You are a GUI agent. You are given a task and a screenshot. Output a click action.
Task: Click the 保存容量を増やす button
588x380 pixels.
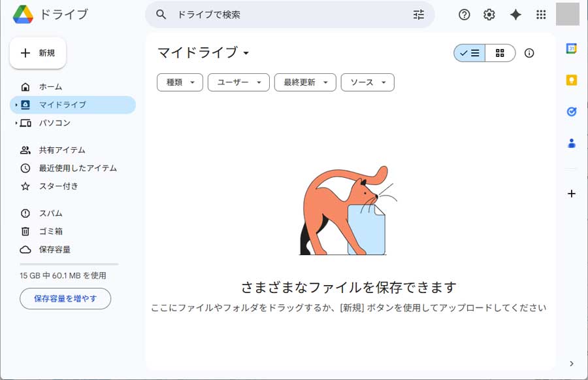click(x=65, y=298)
